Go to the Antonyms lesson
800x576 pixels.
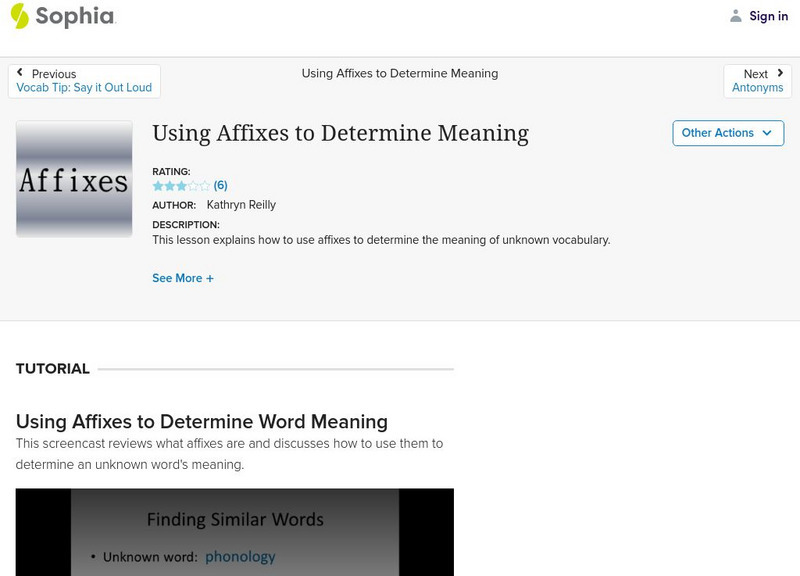[757, 88]
